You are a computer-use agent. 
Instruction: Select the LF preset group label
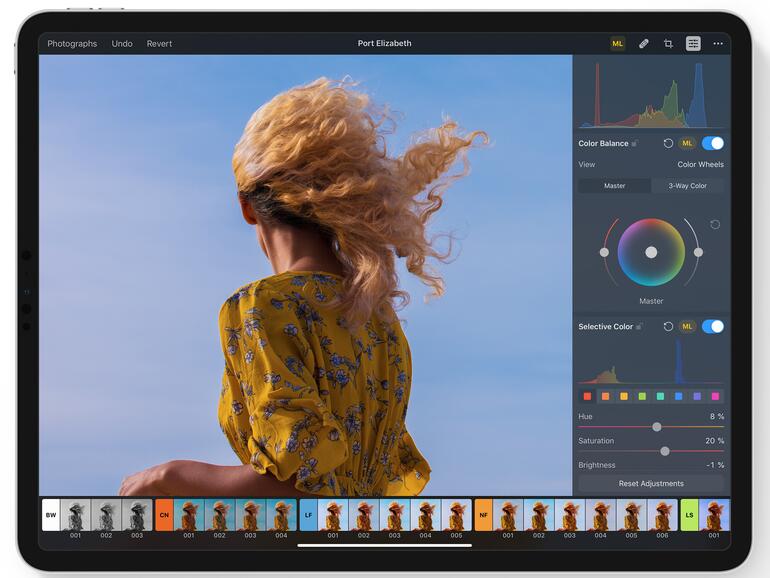tap(308, 515)
